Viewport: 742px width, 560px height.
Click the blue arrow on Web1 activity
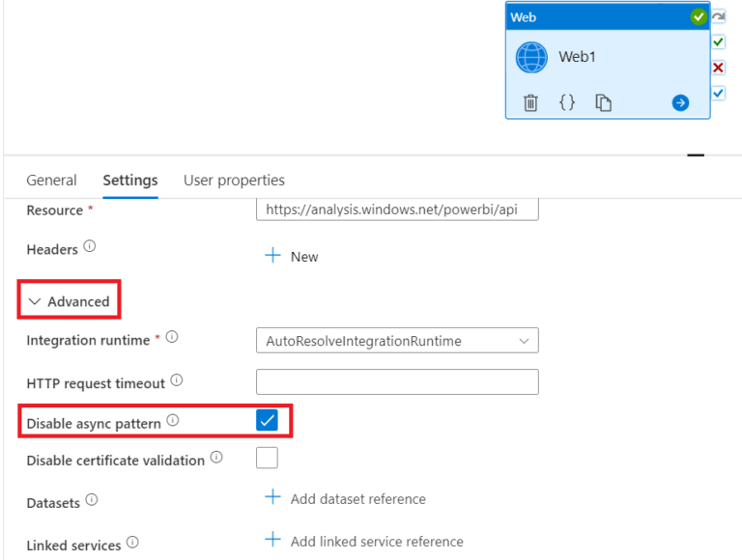[x=680, y=102]
